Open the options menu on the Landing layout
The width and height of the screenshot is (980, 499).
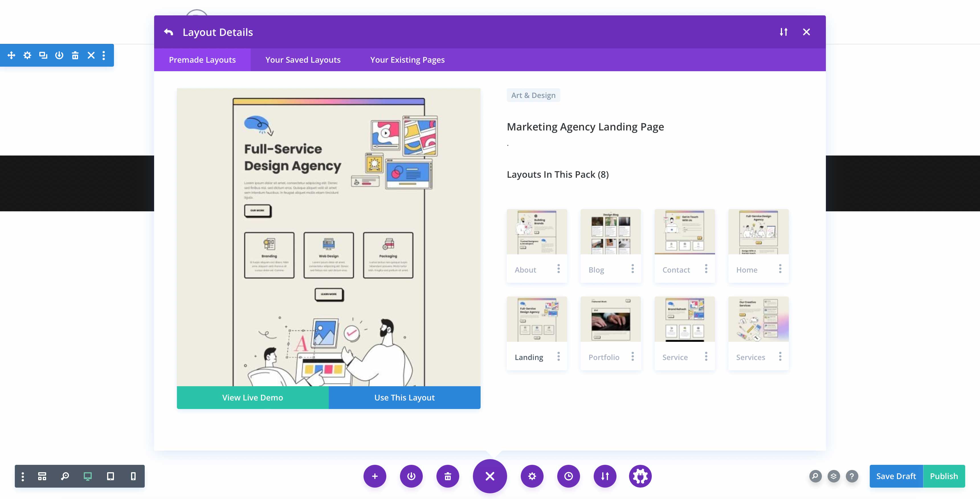[558, 356]
